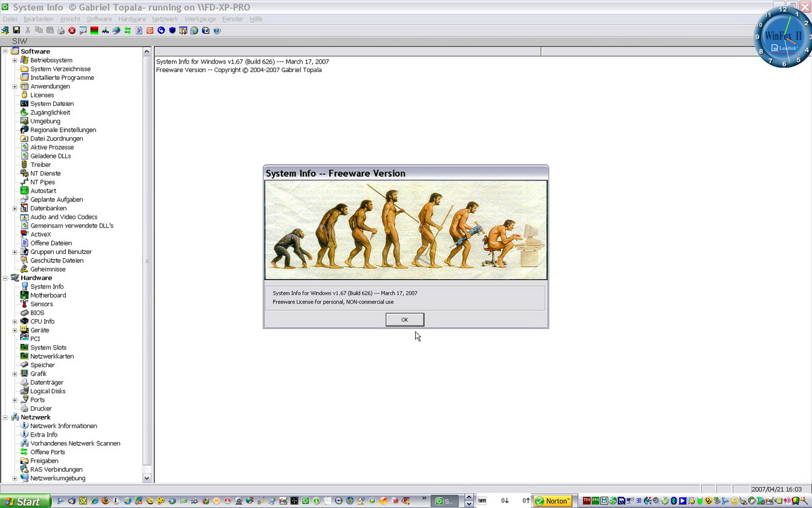Screen dimensions: 812x508
Task: Click the green refresh arrows icon
Action: [127, 30]
